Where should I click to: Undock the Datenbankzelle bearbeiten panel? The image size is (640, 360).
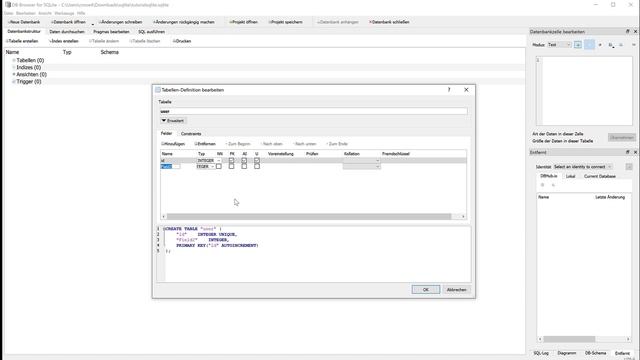click(x=628, y=31)
